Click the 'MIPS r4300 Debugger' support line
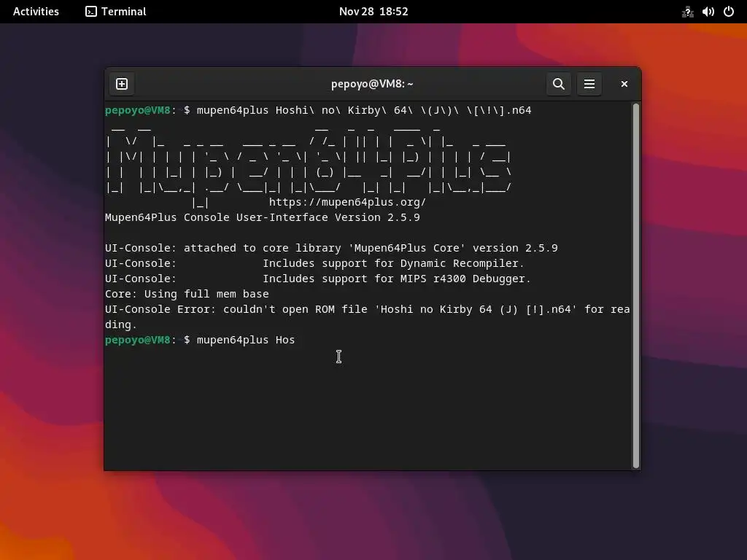 pyautogui.click(x=318, y=279)
